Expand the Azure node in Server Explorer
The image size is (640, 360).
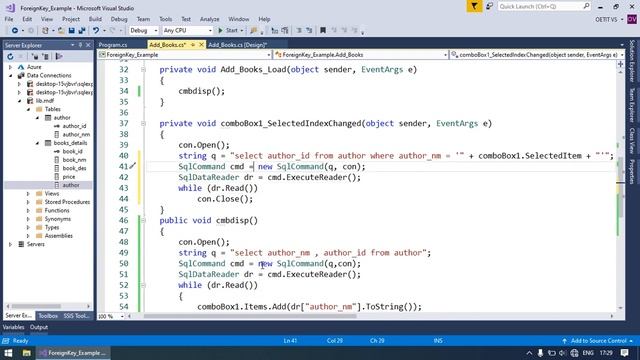11,67
